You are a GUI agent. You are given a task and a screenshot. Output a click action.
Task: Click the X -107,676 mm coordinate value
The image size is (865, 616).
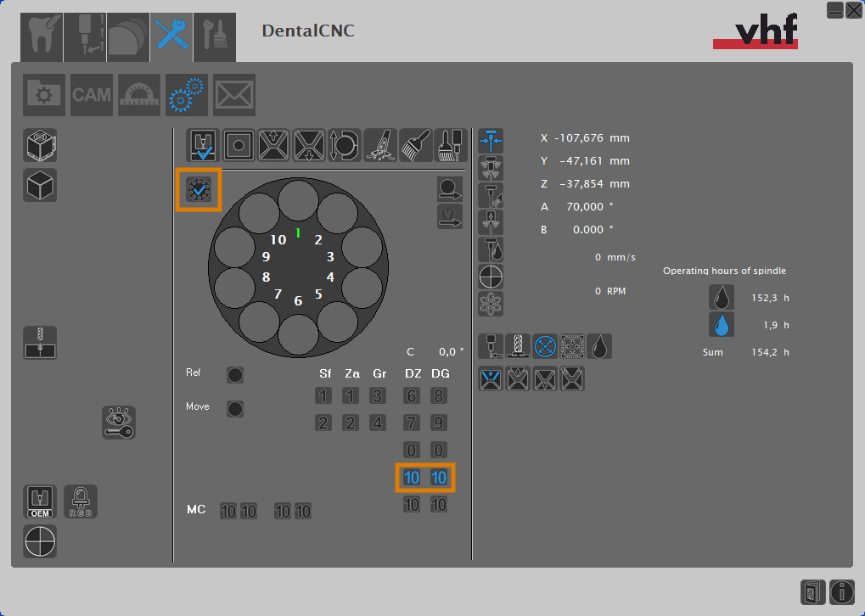[585, 137]
